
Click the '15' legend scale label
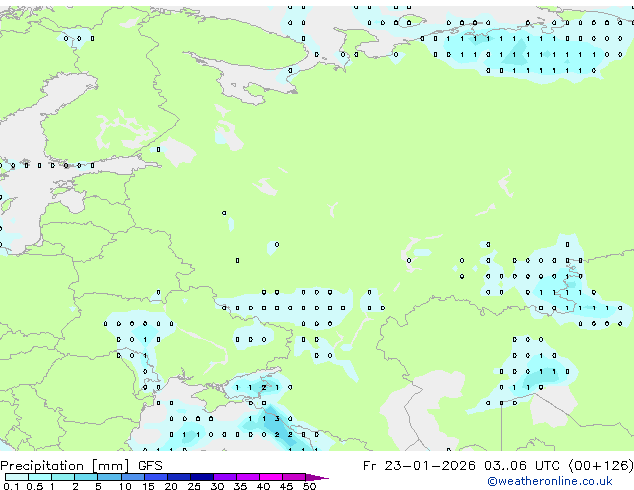148,486
